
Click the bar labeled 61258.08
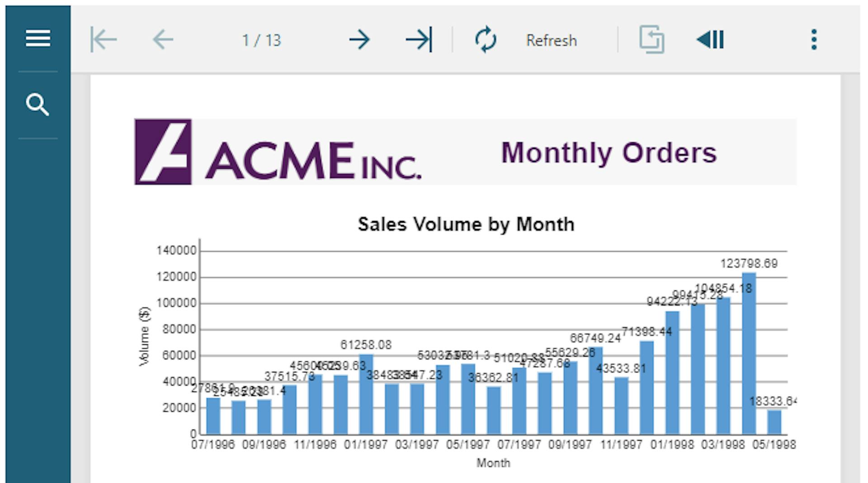point(366,394)
